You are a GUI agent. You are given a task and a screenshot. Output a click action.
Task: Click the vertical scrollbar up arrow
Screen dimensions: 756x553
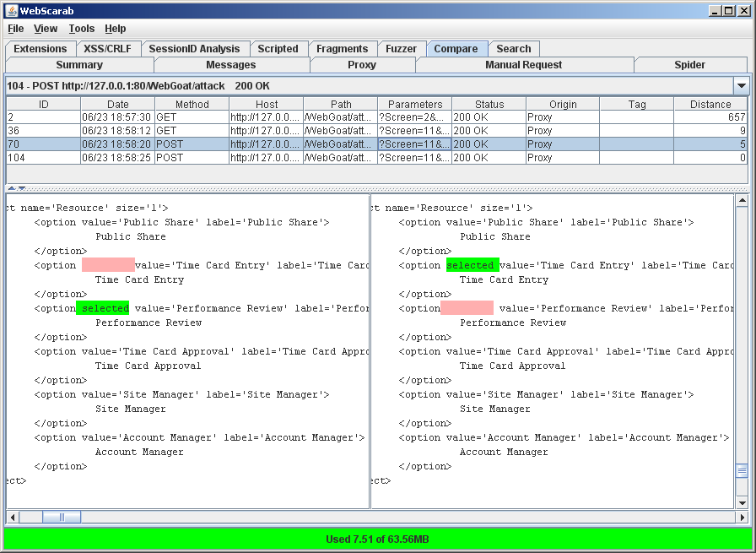(x=742, y=201)
